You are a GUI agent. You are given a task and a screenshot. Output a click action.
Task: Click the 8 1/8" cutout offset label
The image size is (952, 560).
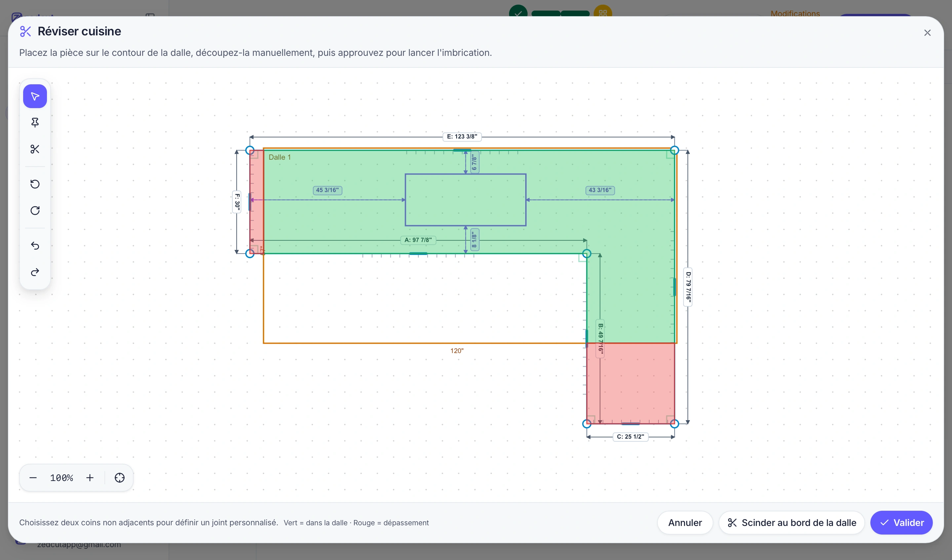tap(474, 240)
